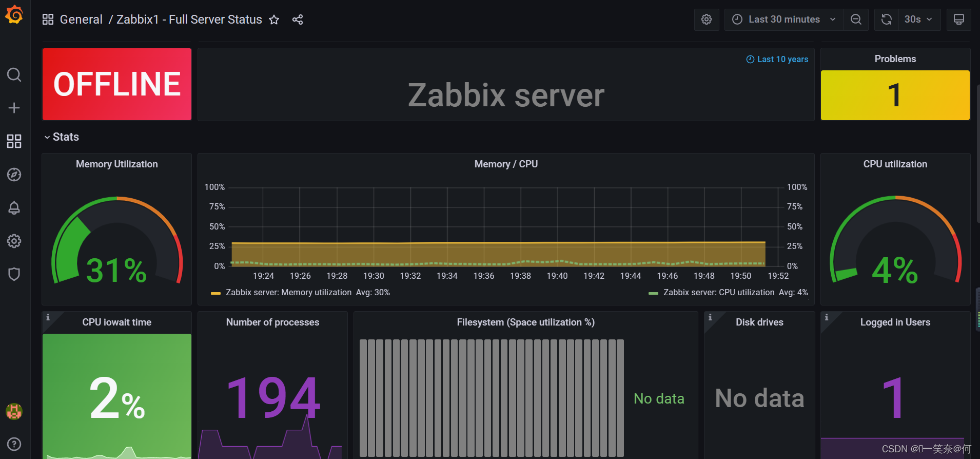Screen dimensions: 980x459
Task: Cycle view mode with monitor icon
Action: tap(958, 20)
